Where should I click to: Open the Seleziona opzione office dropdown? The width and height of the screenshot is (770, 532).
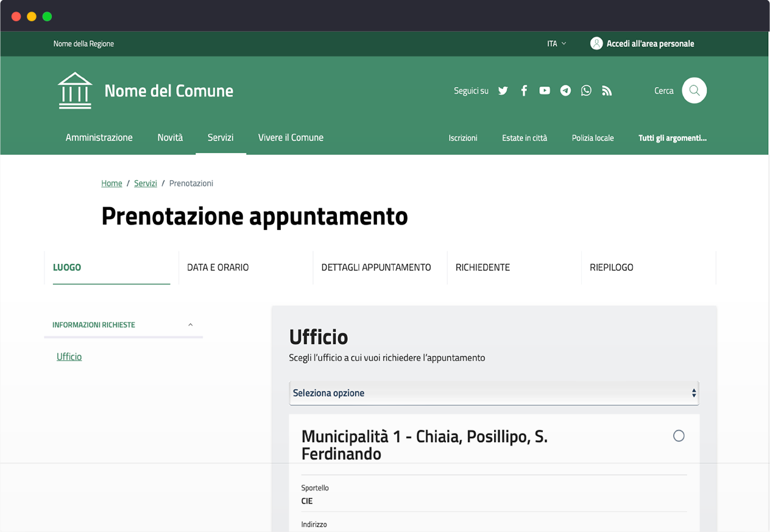click(494, 393)
